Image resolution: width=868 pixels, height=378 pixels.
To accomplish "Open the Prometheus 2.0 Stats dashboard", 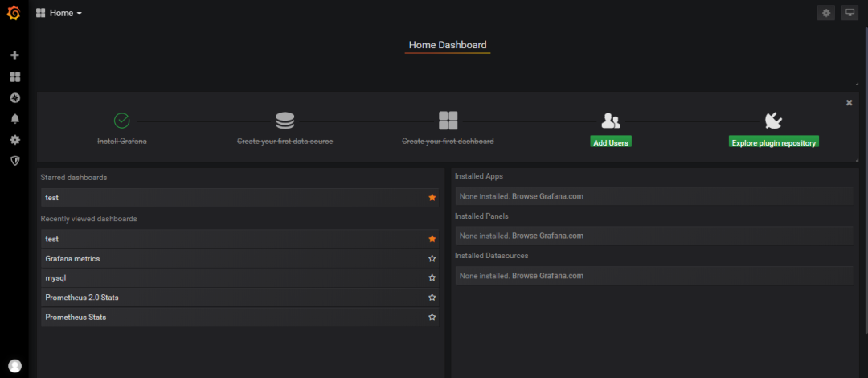I will pyautogui.click(x=240, y=297).
